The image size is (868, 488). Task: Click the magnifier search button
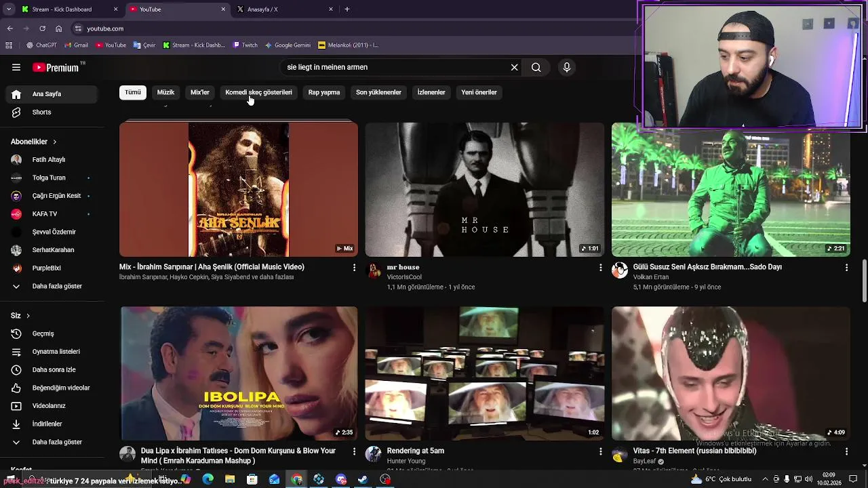coord(536,67)
